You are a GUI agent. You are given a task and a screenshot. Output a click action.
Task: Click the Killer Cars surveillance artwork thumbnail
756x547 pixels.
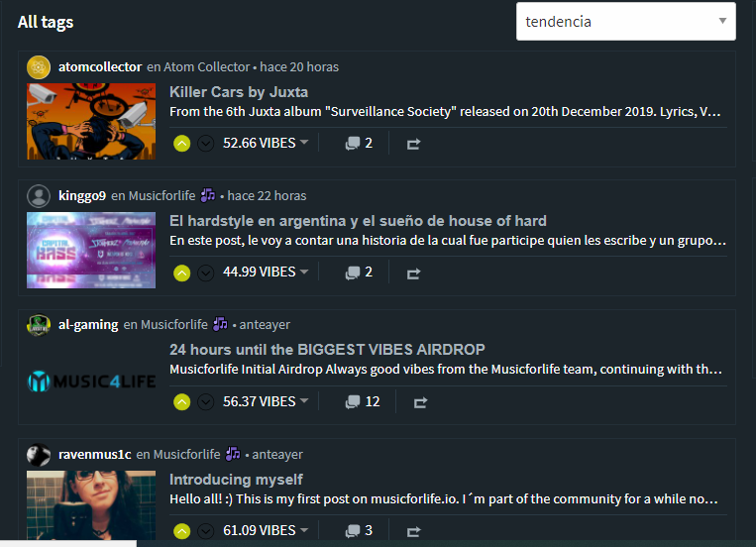click(x=91, y=122)
